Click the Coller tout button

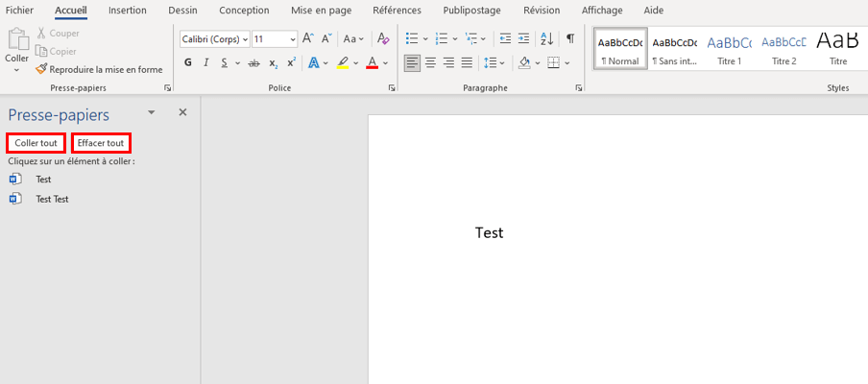tap(36, 143)
